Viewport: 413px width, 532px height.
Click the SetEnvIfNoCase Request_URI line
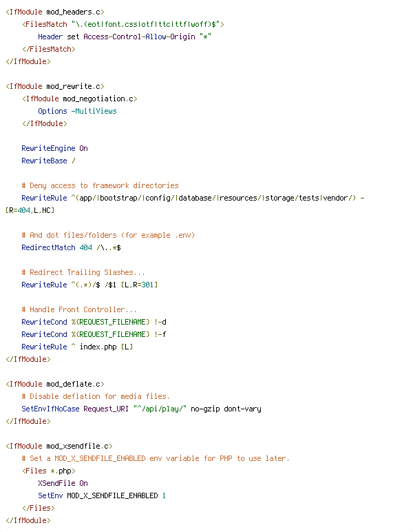(141, 409)
